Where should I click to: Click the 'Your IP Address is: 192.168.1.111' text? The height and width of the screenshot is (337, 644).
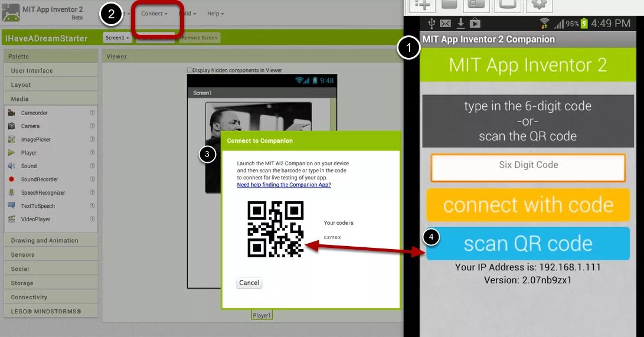(x=528, y=267)
